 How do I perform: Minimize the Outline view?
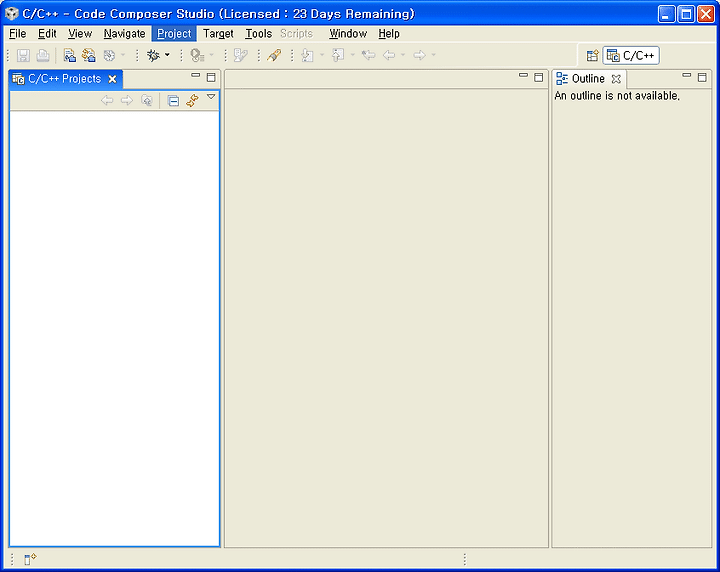(686, 75)
